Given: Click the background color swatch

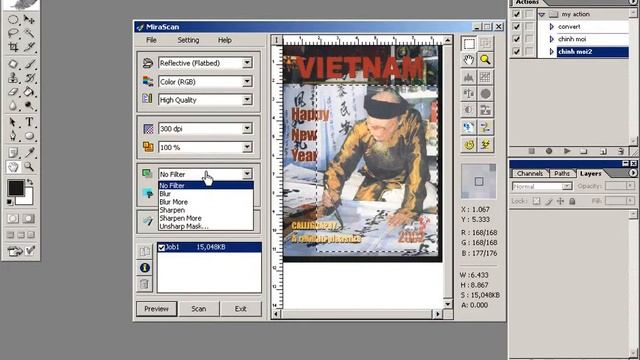Looking at the screenshot, I should coord(27,199).
